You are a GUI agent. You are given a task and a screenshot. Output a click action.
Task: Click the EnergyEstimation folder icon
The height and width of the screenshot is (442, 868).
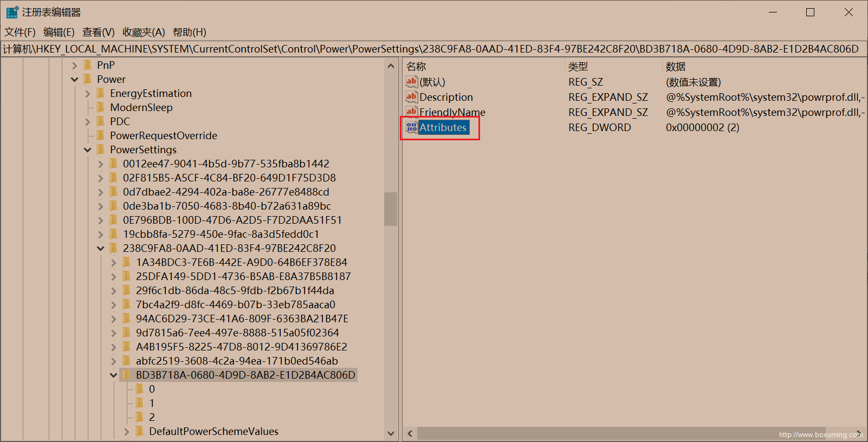pos(101,93)
